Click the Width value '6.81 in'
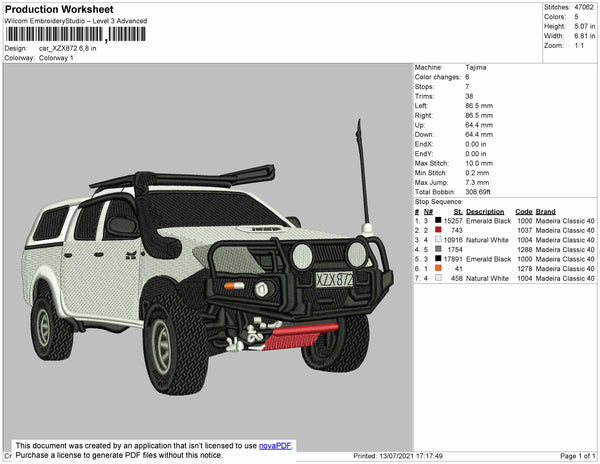 [x=585, y=36]
